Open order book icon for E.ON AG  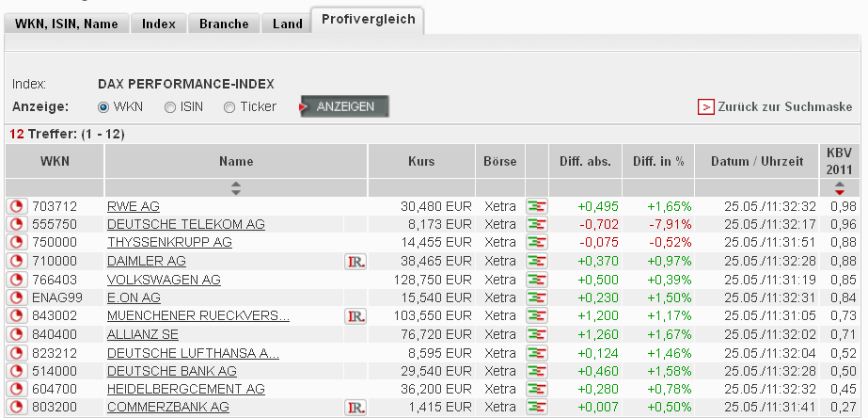pos(536,297)
